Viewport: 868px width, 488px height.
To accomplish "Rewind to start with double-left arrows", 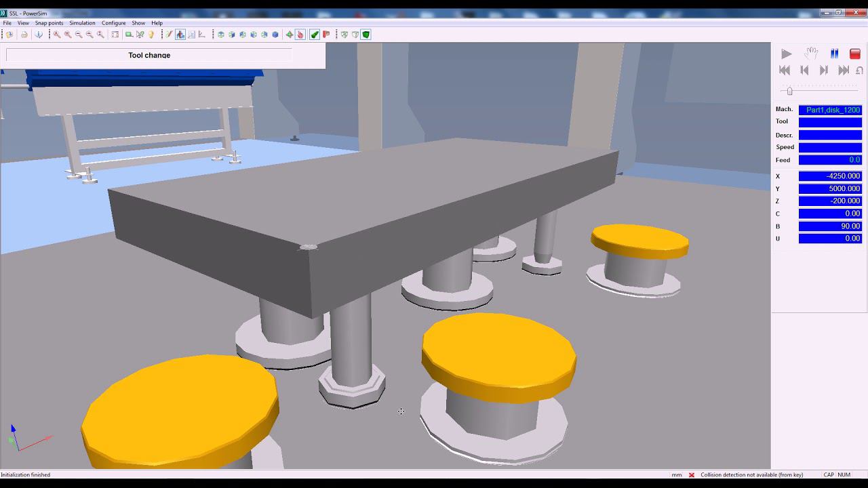I will [x=785, y=70].
